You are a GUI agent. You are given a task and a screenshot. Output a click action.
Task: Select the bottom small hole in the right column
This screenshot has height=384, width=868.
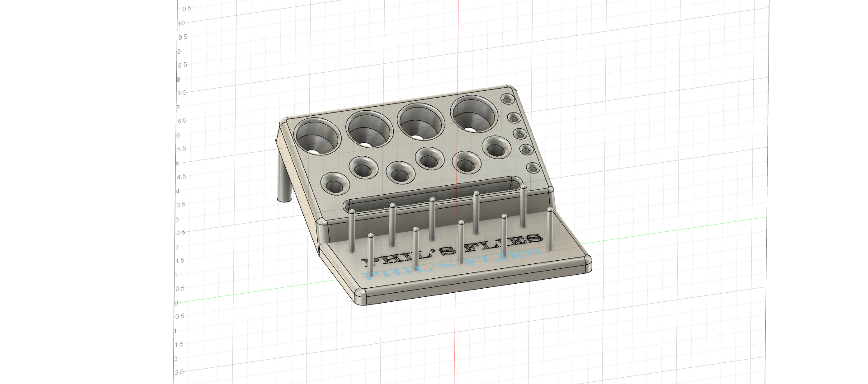(533, 169)
